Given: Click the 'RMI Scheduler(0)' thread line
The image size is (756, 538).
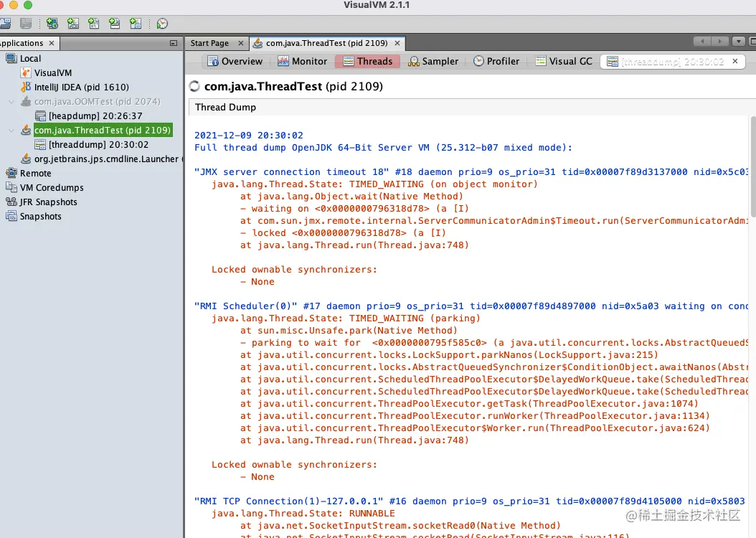Looking at the screenshot, I should 471,306.
